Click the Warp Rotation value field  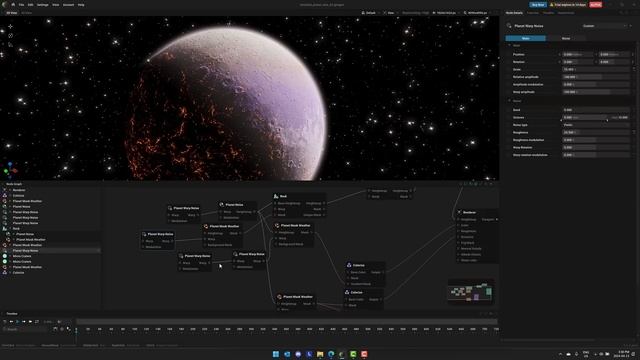[596, 147]
